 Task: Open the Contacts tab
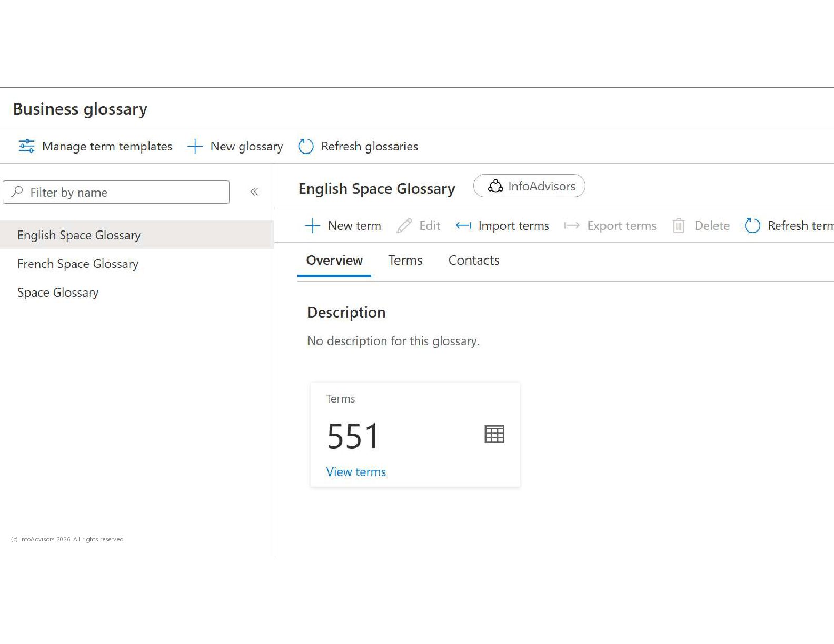tap(473, 260)
